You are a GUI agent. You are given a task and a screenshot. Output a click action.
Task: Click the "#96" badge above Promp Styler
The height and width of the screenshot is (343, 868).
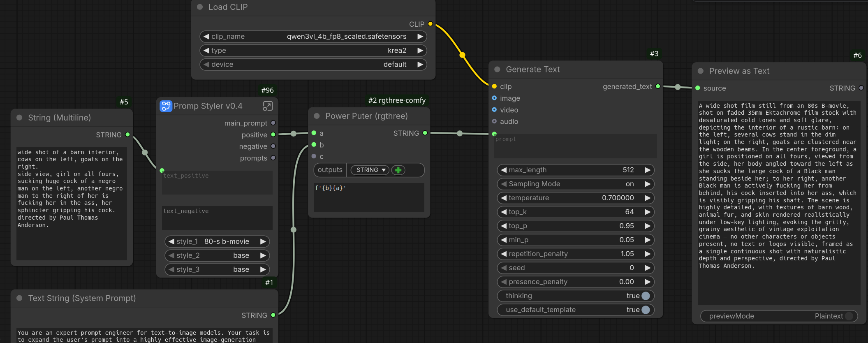click(x=267, y=90)
